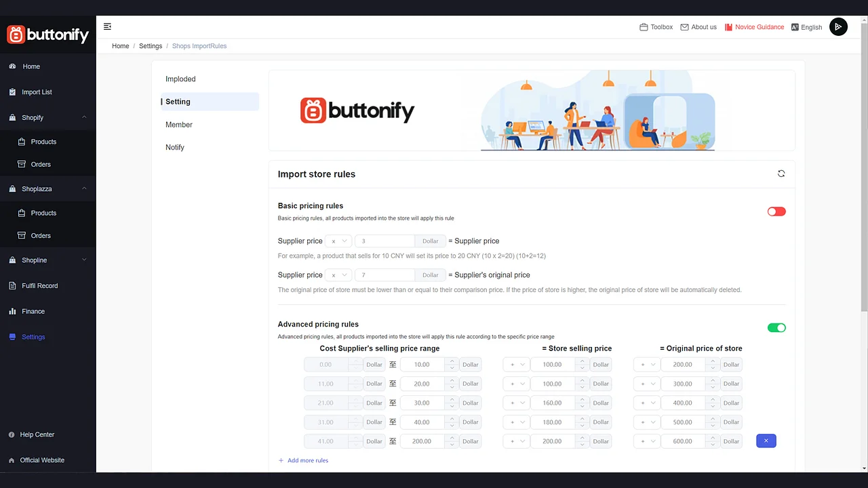Click Add more rules

click(x=303, y=460)
